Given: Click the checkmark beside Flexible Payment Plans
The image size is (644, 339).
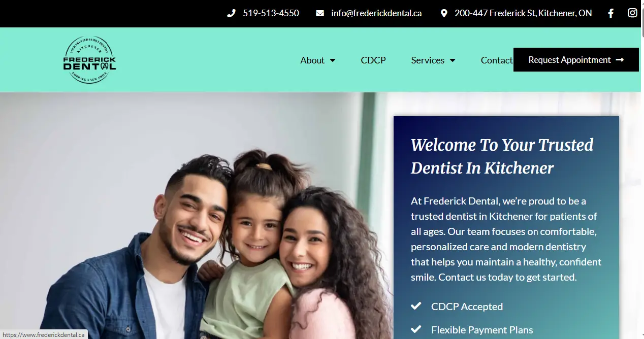Looking at the screenshot, I should pyautogui.click(x=416, y=330).
